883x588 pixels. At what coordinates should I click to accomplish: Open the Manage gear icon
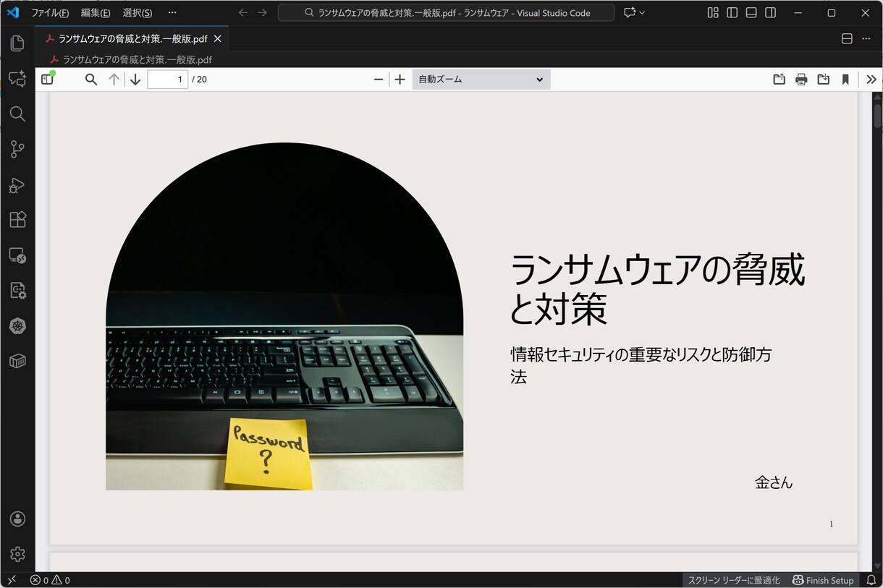point(17,554)
